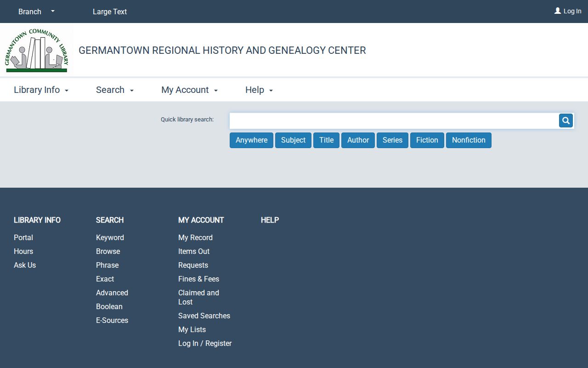Click the LIBRARY INFO footer heading
Screen dimensions: 588x368
pos(37,220)
